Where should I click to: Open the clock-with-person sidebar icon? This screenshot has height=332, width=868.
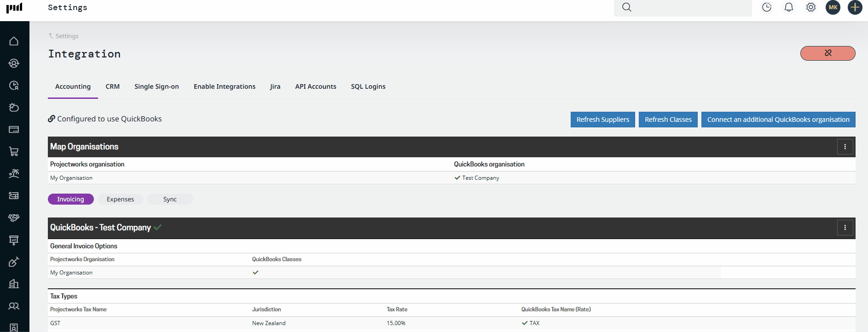(x=14, y=86)
